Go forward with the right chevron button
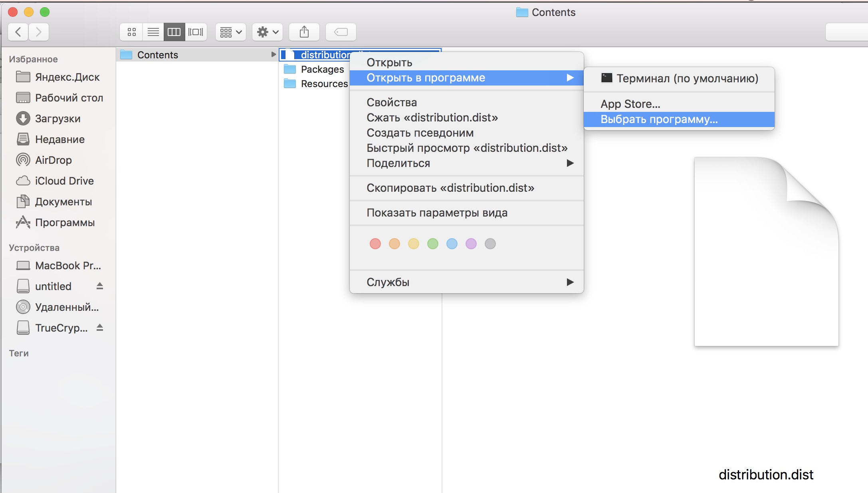The height and width of the screenshot is (493, 868). tap(39, 32)
